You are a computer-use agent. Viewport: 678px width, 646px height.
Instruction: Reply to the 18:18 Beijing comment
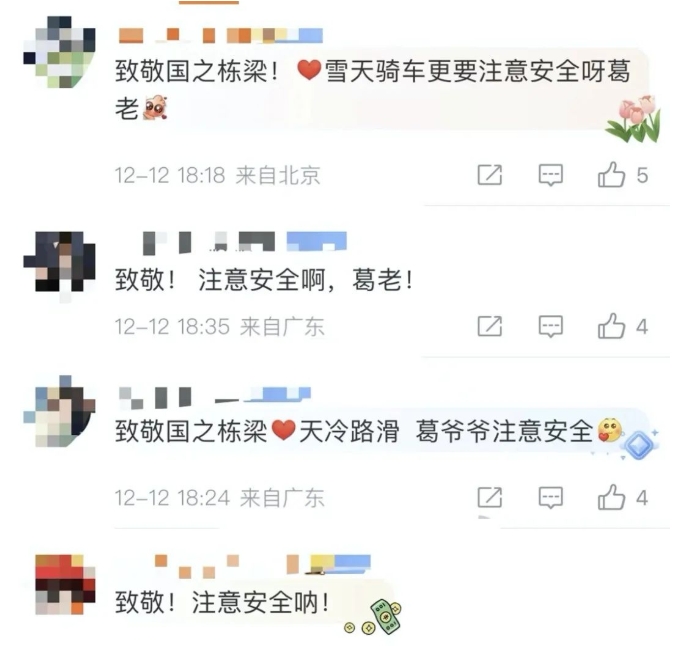tap(550, 175)
